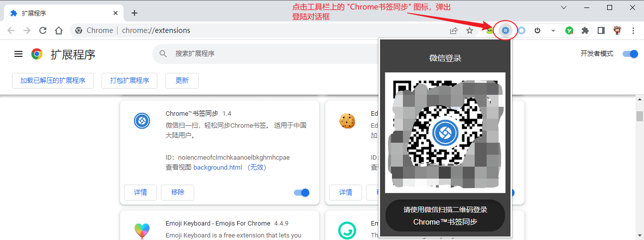Click the 微信登录 popup heading
The height and width of the screenshot is (240, 644).
445,58
